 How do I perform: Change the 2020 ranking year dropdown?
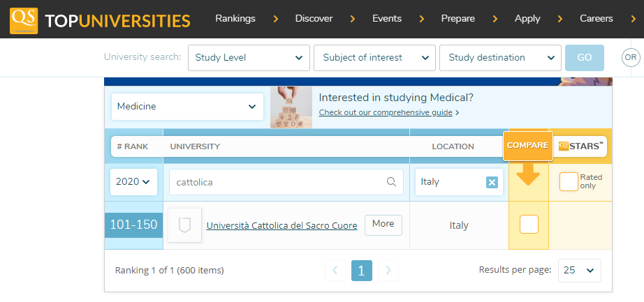click(x=133, y=182)
